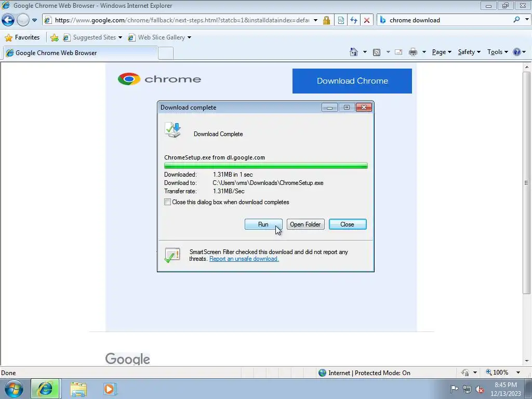Image resolution: width=532 pixels, height=399 pixels.
Task: Select the Google Chrome Web Browser tab
Action: (80, 53)
